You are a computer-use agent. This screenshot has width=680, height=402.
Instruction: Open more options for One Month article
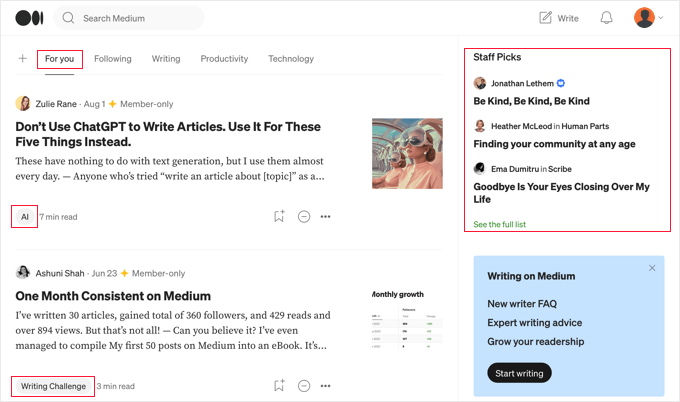pyautogui.click(x=326, y=386)
